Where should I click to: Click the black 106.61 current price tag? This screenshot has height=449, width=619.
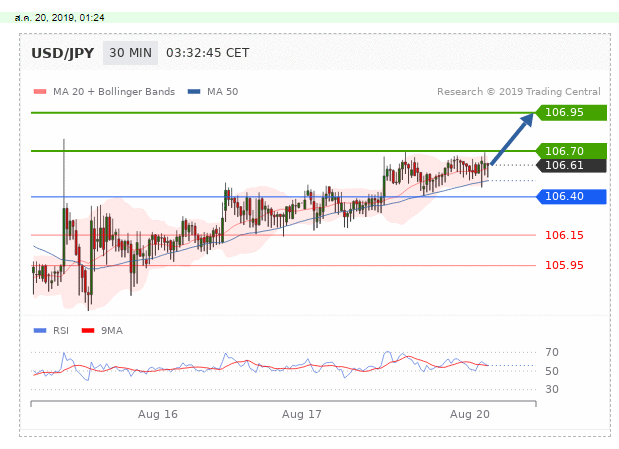571,165
